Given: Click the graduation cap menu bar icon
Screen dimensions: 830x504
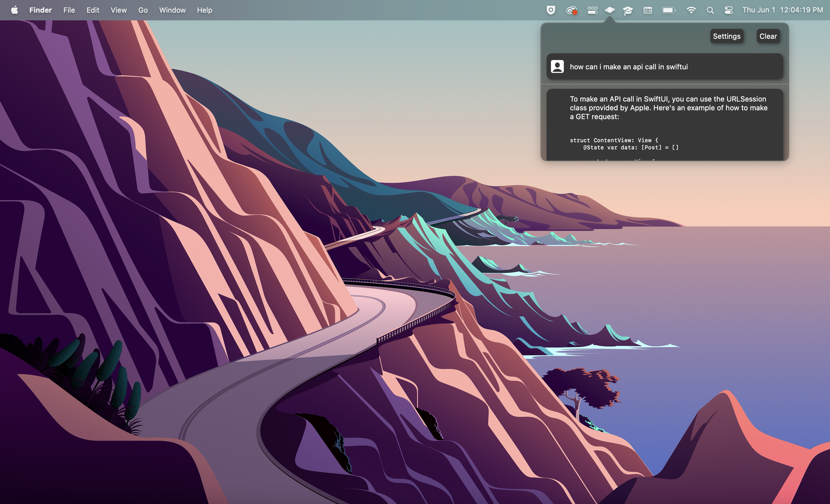Looking at the screenshot, I should pos(627,10).
